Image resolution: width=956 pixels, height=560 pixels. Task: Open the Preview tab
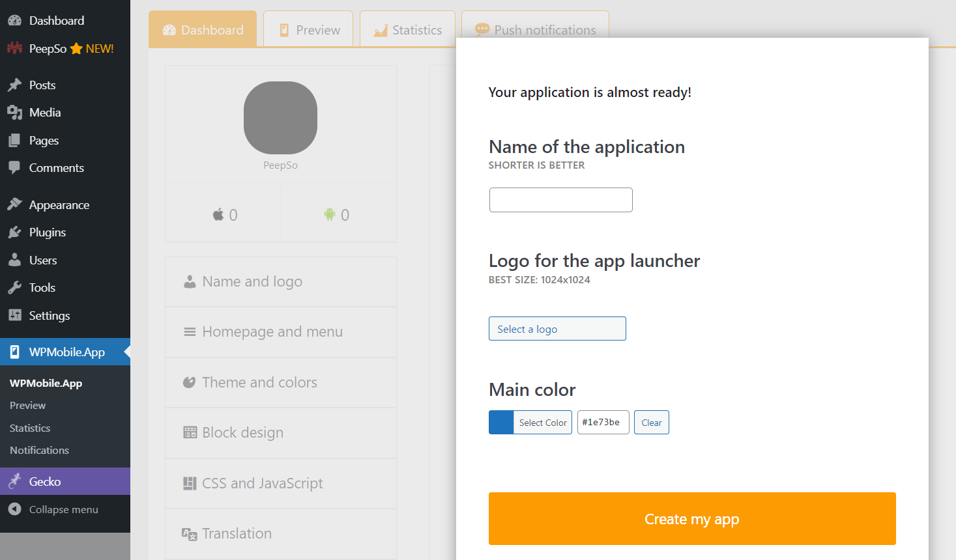click(308, 29)
